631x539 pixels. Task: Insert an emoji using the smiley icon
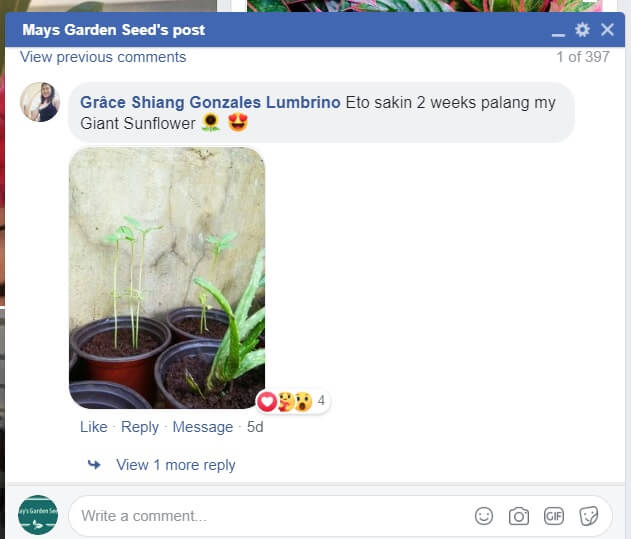click(484, 516)
